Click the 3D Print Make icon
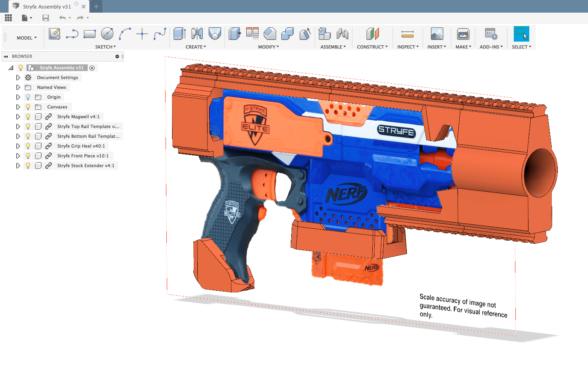 (x=463, y=34)
